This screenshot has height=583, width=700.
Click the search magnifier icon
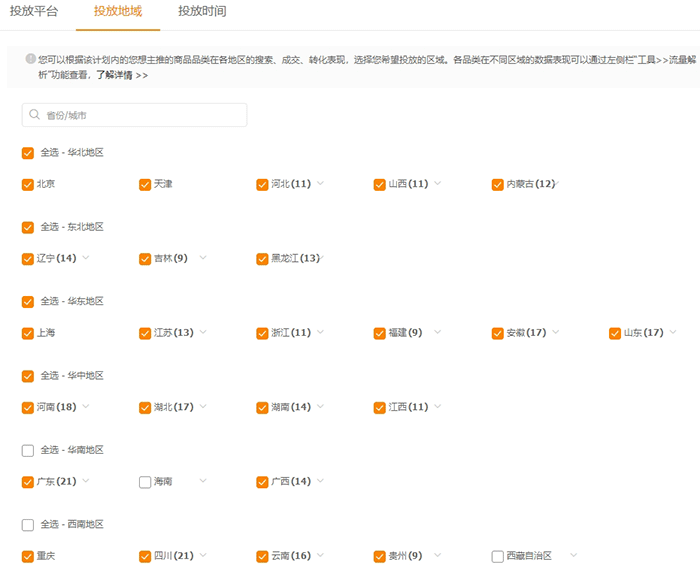click(35, 116)
